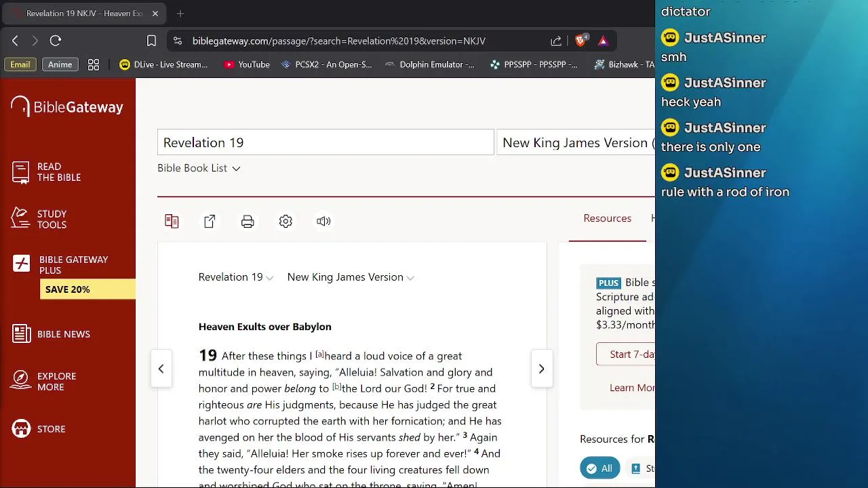Go back with browser back arrow
The width and height of the screenshot is (868, 488).
[15, 41]
